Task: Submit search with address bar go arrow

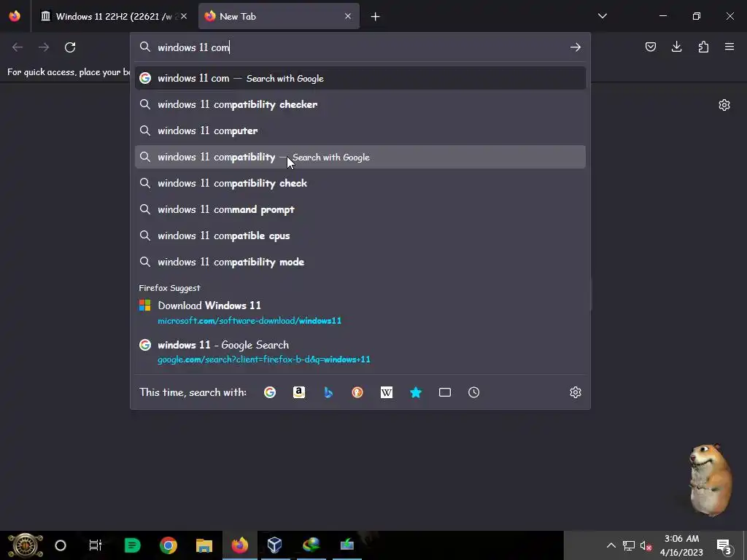Action: point(575,47)
